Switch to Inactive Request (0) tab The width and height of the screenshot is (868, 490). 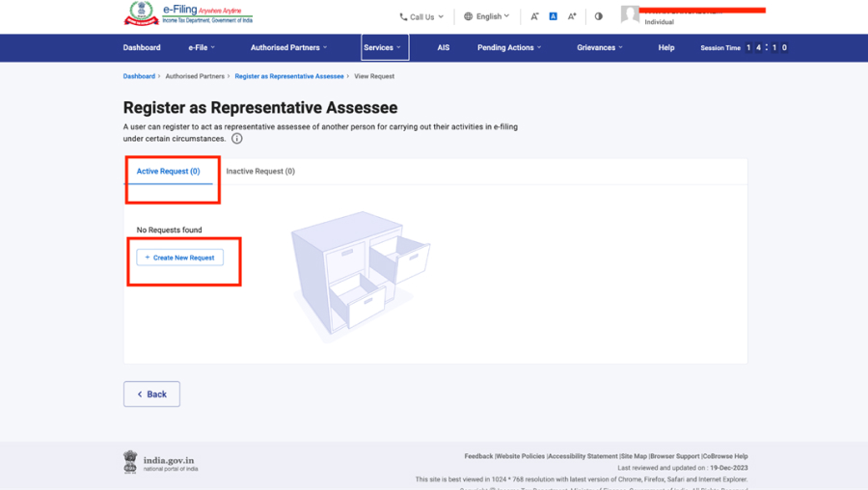260,171
